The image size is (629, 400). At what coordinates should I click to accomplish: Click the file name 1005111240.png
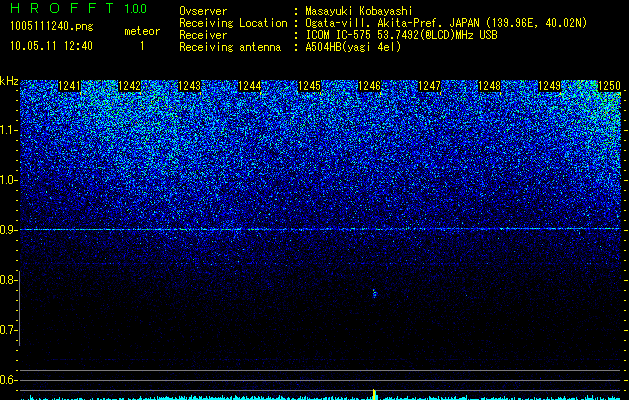[x=51, y=27]
